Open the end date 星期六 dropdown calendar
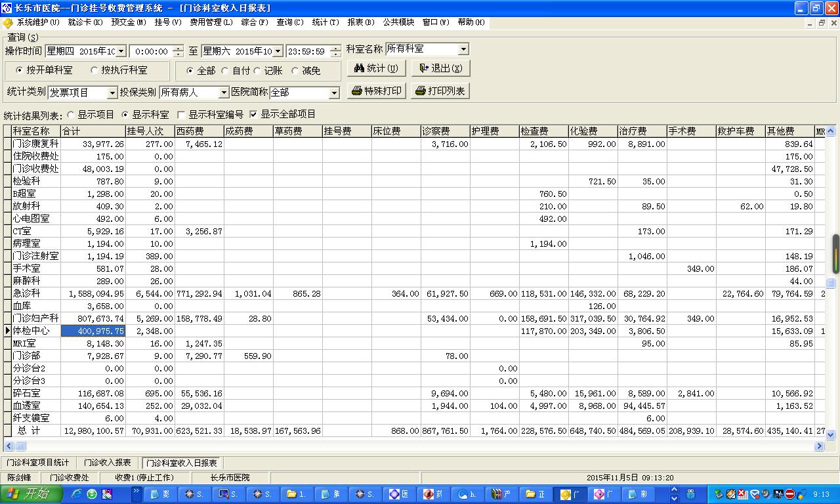840x504 pixels. 278,51
